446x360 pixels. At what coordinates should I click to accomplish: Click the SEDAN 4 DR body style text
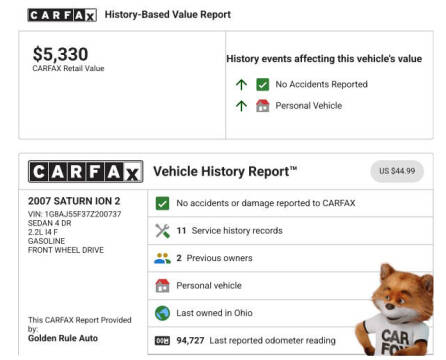[50, 223]
